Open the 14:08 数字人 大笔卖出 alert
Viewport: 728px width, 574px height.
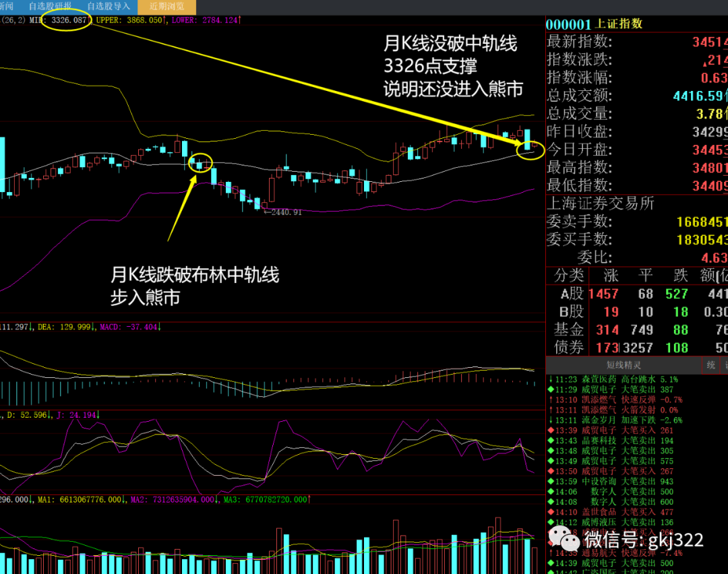pyautogui.click(x=611, y=502)
